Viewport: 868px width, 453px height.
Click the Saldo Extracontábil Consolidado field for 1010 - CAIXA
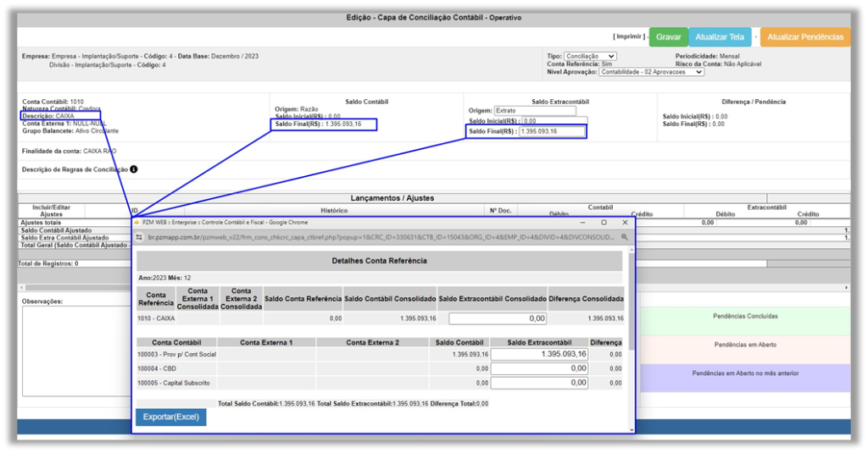[x=498, y=318]
